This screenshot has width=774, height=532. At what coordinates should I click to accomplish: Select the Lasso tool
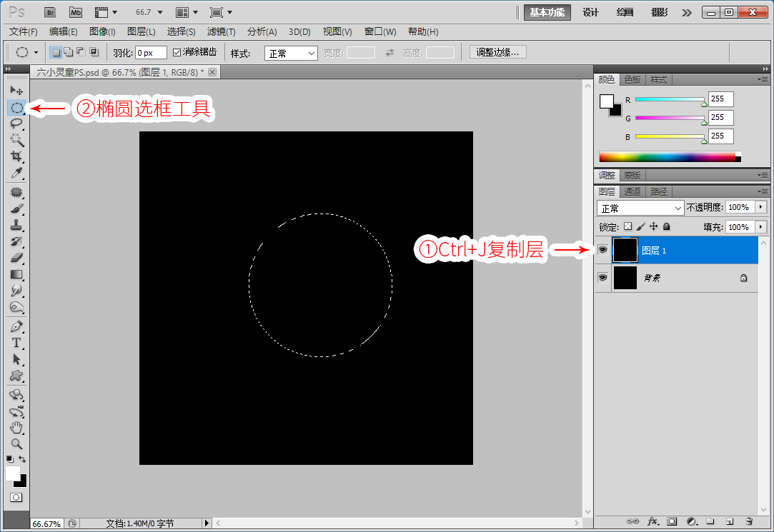pyautogui.click(x=16, y=124)
